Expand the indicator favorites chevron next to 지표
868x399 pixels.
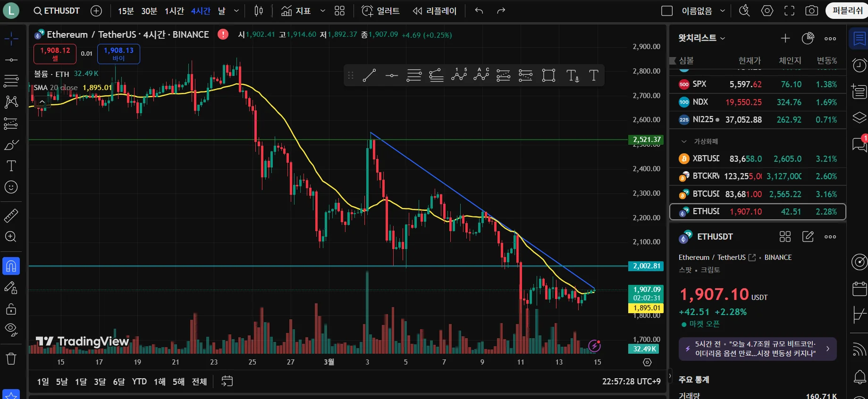click(x=323, y=11)
